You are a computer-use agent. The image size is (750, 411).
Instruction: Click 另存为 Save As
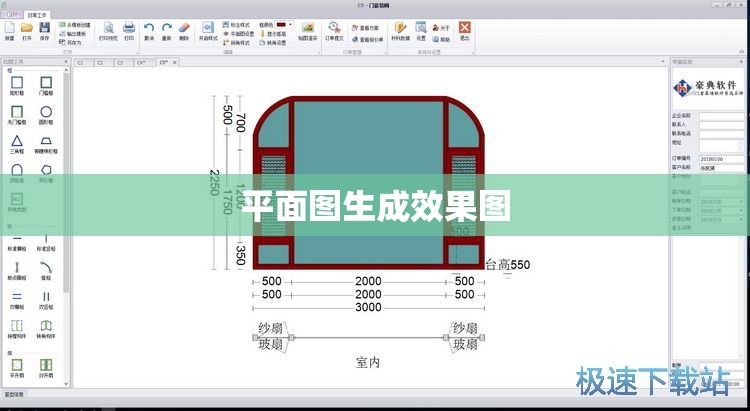coord(70,43)
